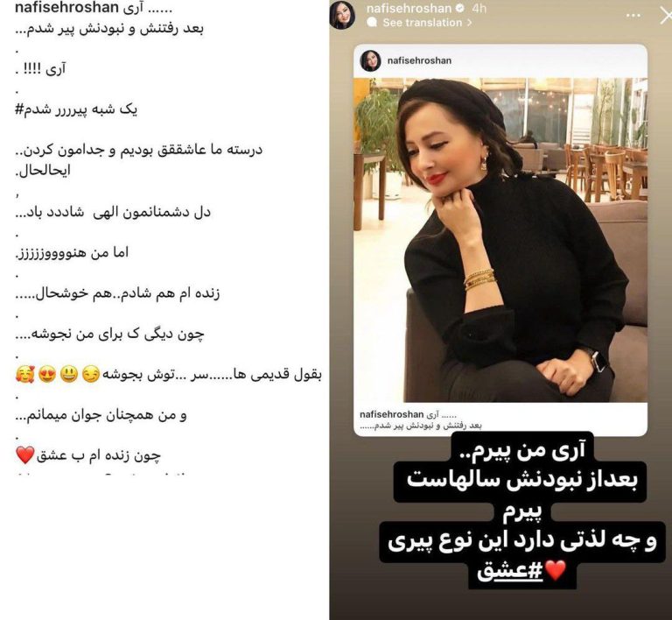Tap the embedded post's profile avatar
This screenshot has width=672, height=620.
click(x=371, y=60)
